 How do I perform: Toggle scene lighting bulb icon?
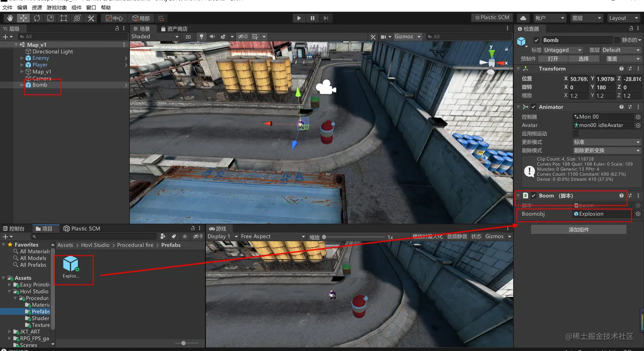(x=201, y=37)
